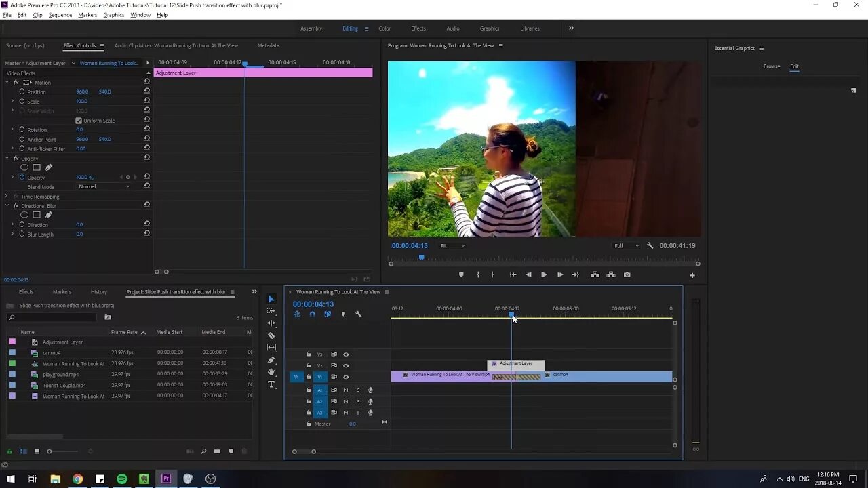Toggle V2 track output eye icon
This screenshot has width=868, height=488.
click(x=346, y=365)
